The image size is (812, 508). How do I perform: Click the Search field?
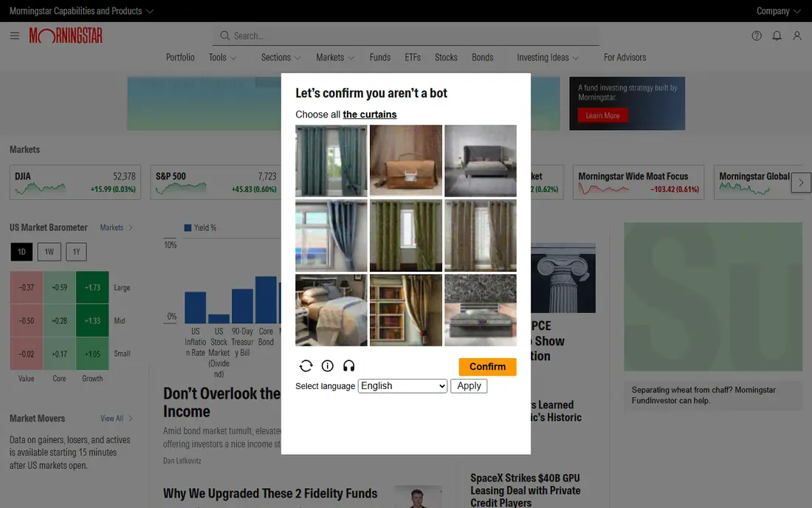pos(405,35)
